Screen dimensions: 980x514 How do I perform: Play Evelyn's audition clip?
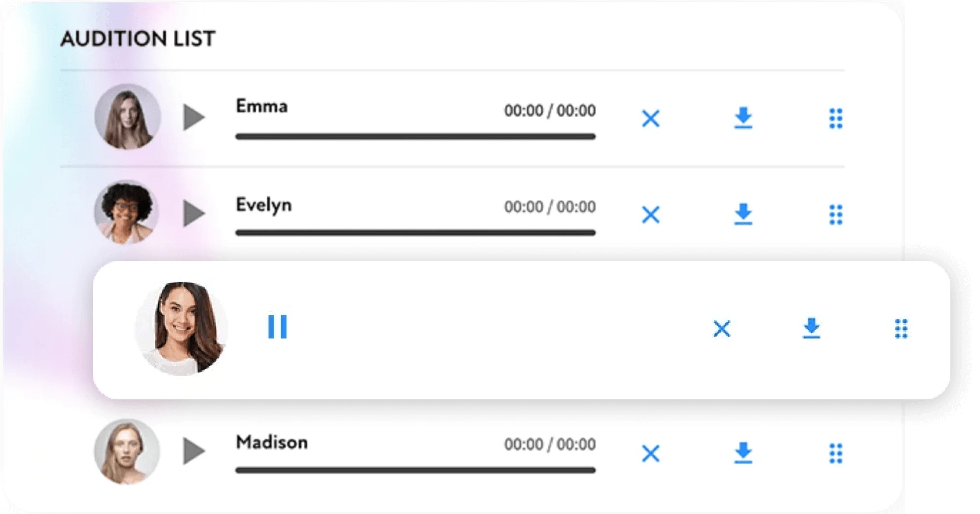pyautogui.click(x=194, y=214)
